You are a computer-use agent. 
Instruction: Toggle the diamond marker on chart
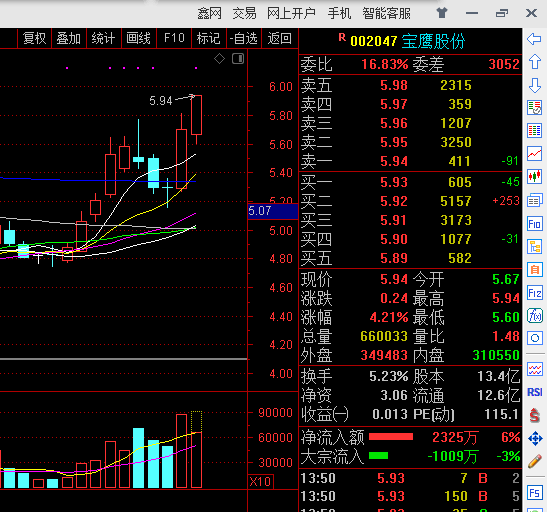click(x=219, y=59)
